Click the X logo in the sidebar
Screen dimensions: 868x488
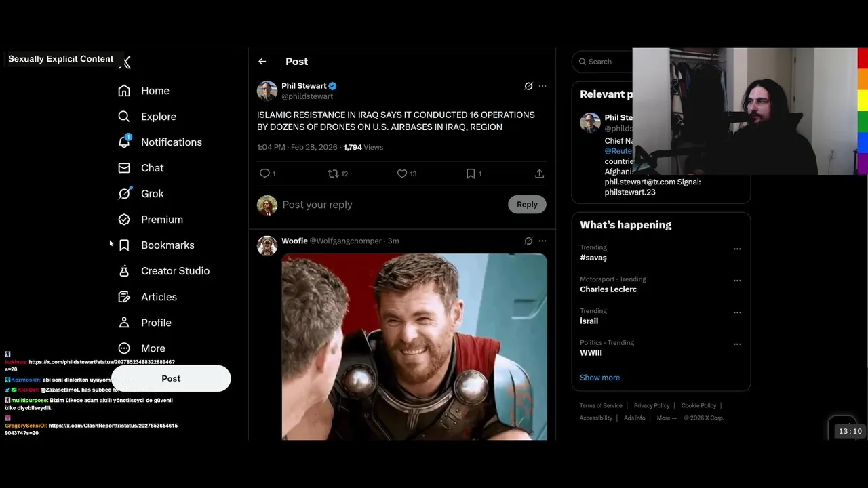coord(125,62)
